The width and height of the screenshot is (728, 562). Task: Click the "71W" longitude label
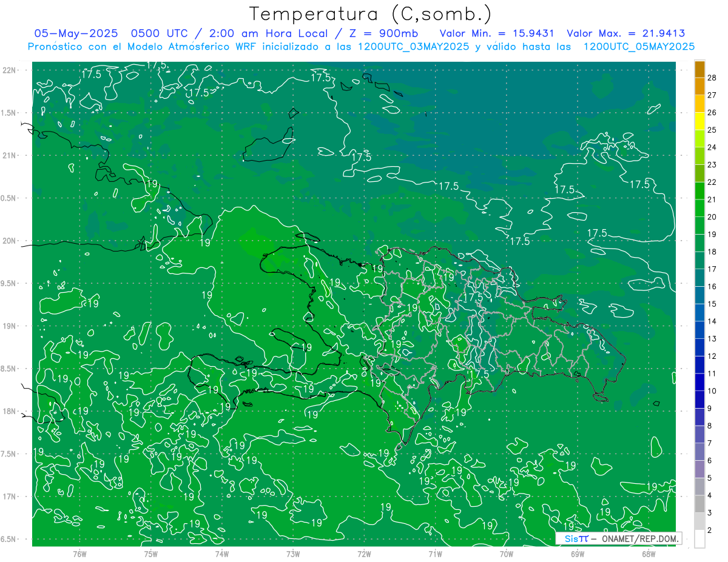435,554
